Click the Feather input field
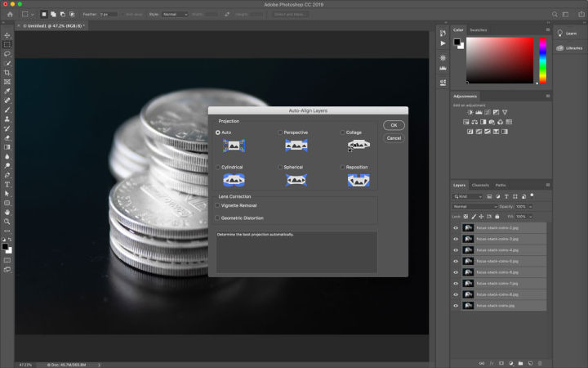588x368 pixels. point(109,14)
